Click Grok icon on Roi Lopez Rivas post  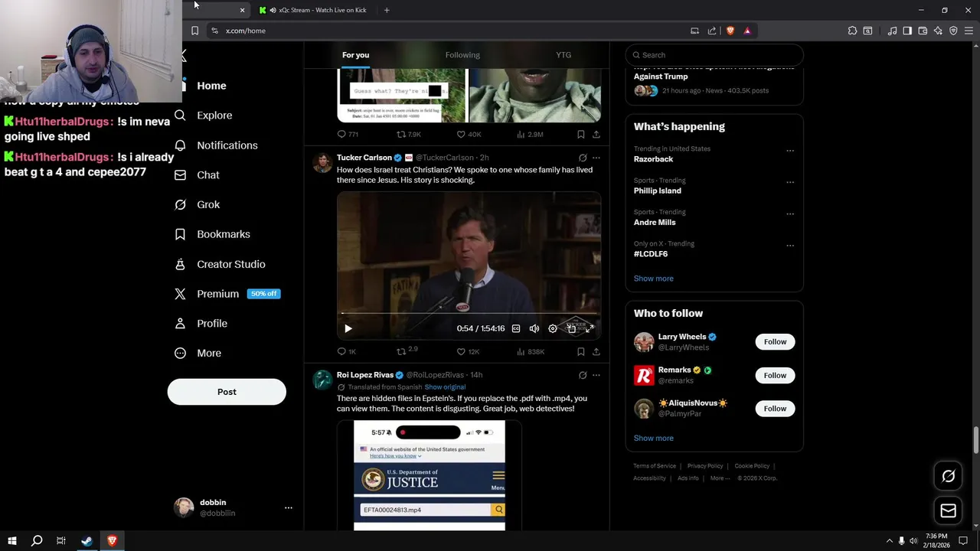[x=583, y=375]
